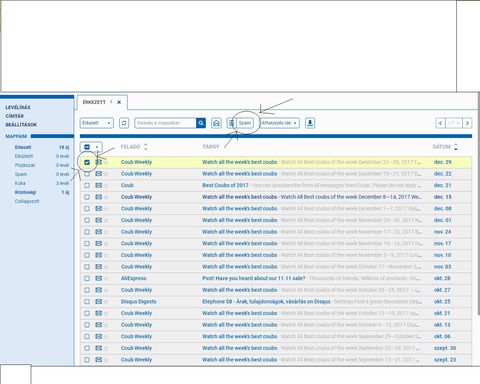Click the envelope icon on the AliExpress row
Image resolution: width=480 pixels, height=384 pixels.
[99, 278]
